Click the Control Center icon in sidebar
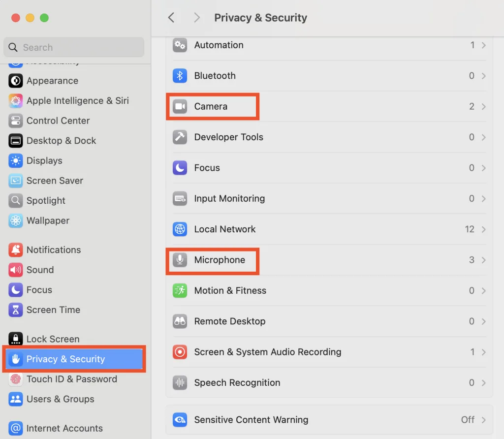The height and width of the screenshot is (439, 504). tap(15, 121)
